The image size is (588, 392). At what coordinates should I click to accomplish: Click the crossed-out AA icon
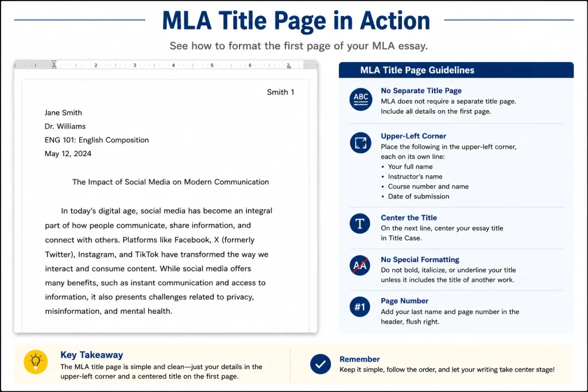360,265
